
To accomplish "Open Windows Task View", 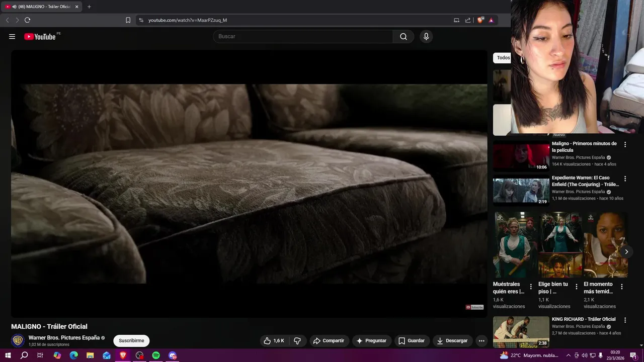I will pos(40,355).
